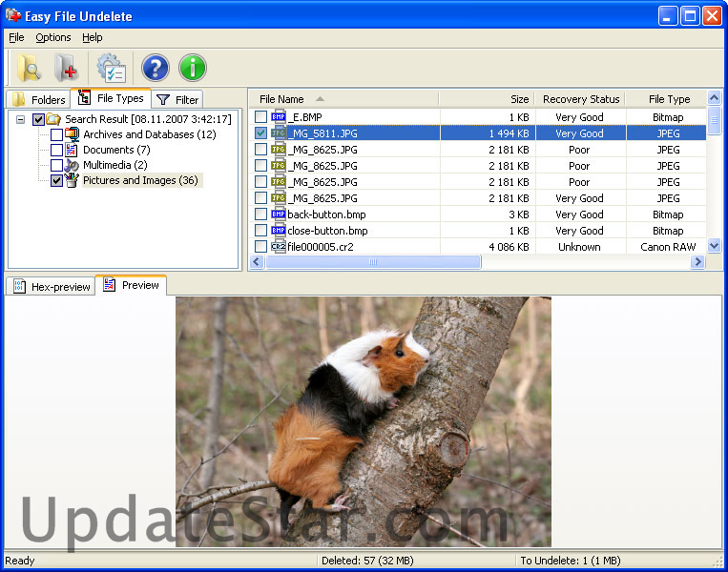Select the close-button.bmp file name

pyautogui.click(x=327, y=231)
